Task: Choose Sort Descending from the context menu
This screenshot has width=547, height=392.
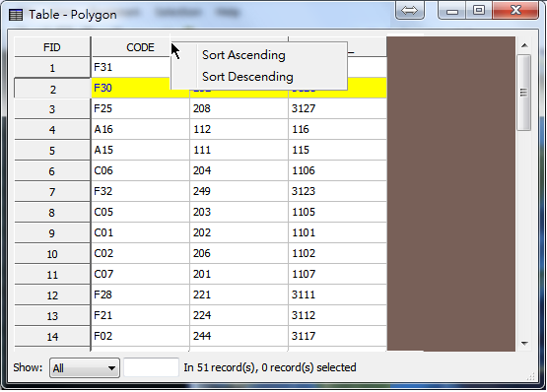Action: point(259,77)
